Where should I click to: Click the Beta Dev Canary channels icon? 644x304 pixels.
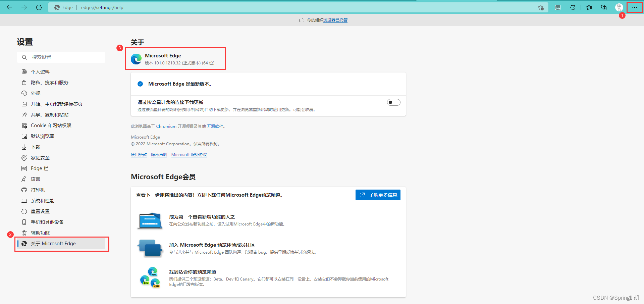coord(150,277)
